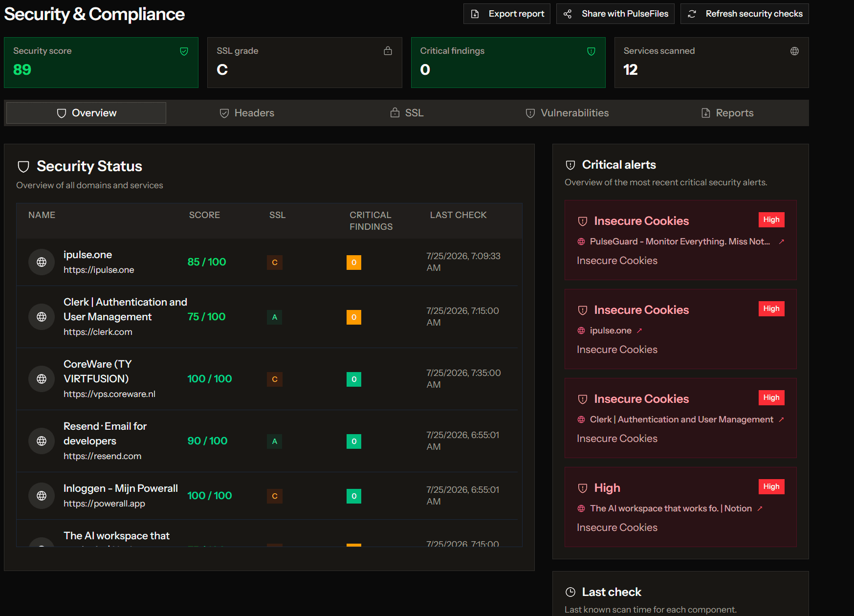Viewport: 854px width, 616px height.
Task: Click SSL grade A badge for Resend
Action: point(275,441)
